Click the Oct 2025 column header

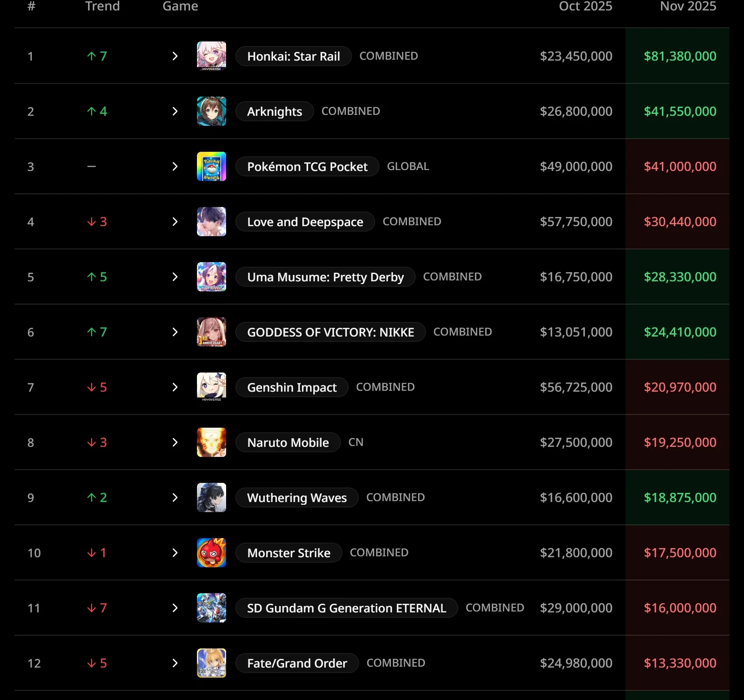586,6
